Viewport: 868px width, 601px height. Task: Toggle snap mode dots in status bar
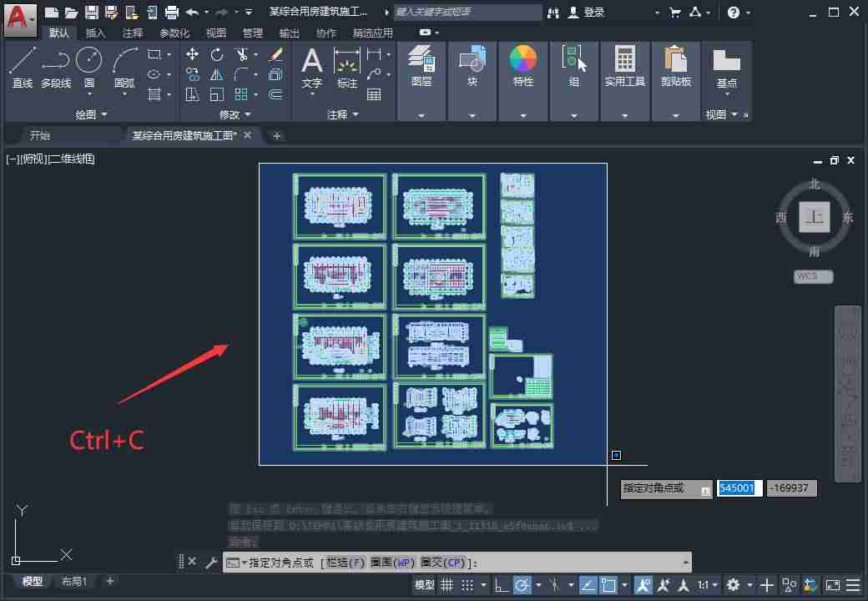point(467,585)
